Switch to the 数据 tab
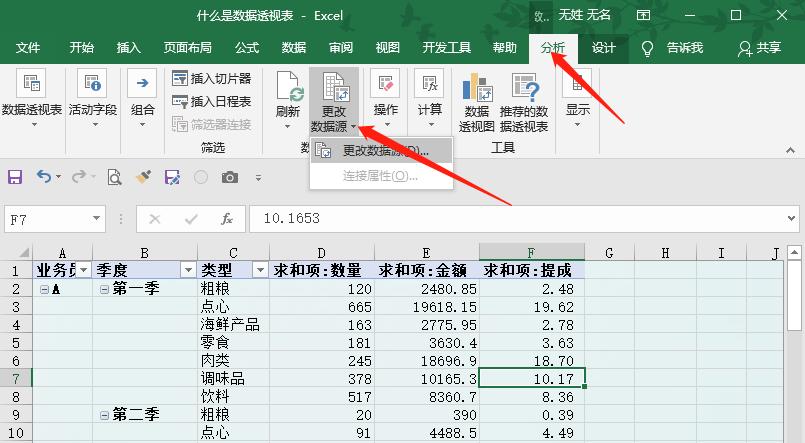 click(294, 48)
